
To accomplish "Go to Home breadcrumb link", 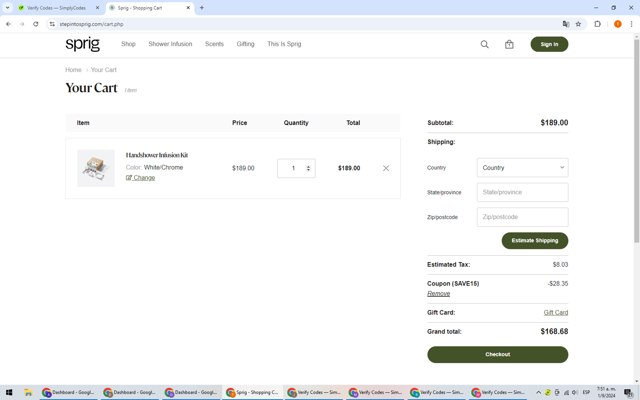I will click(73, 70).
